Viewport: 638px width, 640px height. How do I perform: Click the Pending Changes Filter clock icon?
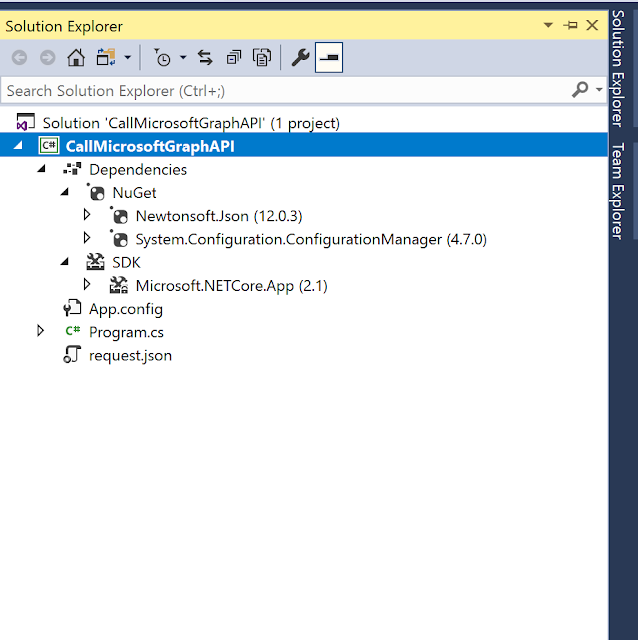[162, 58]
